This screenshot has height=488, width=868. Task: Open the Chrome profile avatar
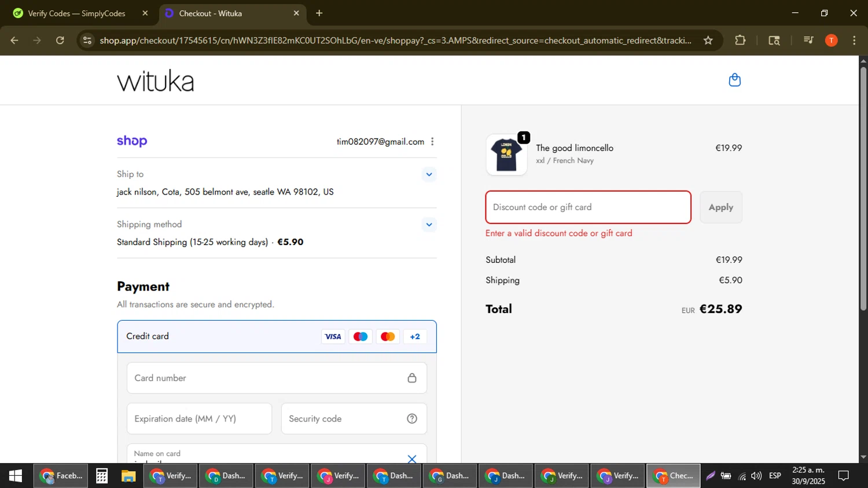click(832, 41)
